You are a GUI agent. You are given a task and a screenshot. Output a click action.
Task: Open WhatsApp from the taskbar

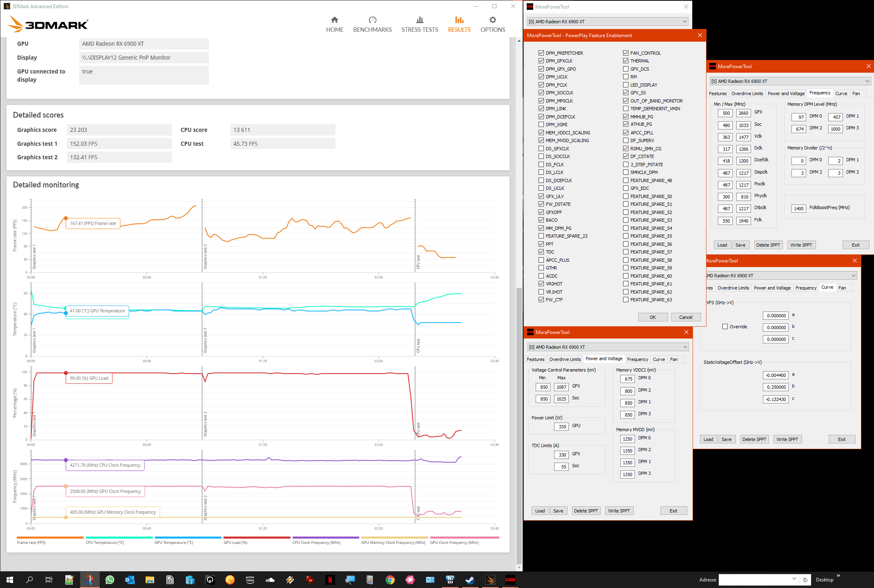110,579
